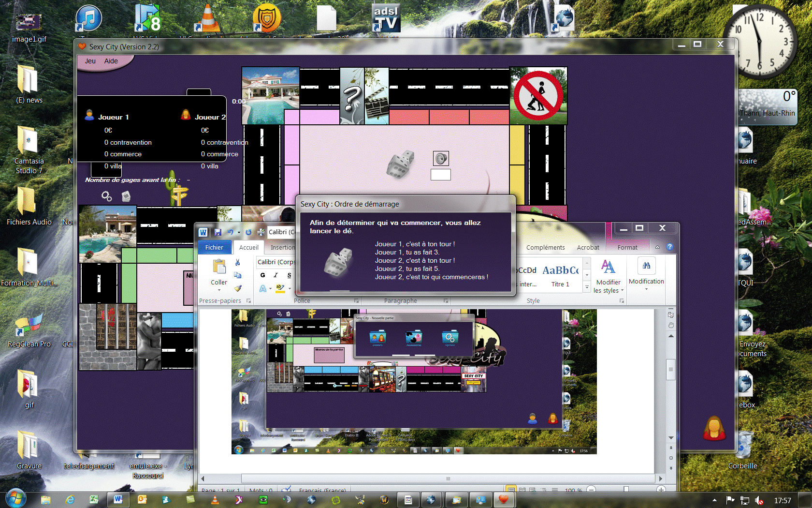This screenshot has width=812, height=508.
Task: Toggle Italic (I) formatting in Word
Action: tap(275, 275)
